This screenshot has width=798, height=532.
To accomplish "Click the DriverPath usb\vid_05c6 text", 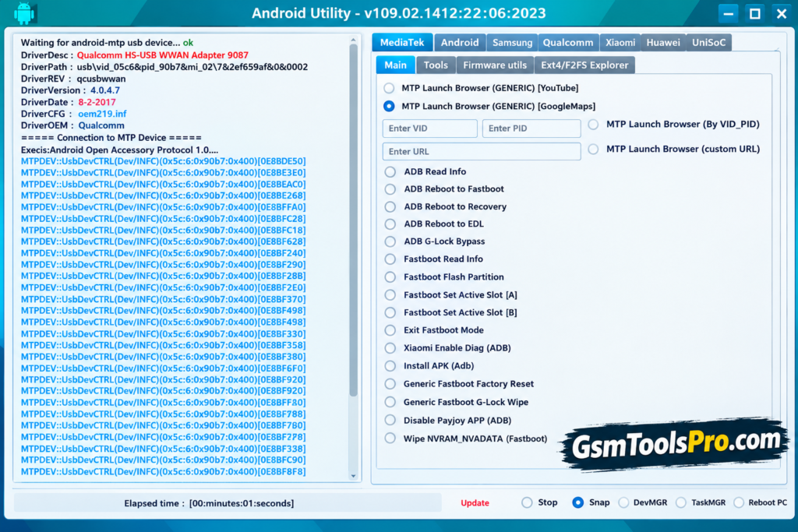I will (x=192, y=67).
